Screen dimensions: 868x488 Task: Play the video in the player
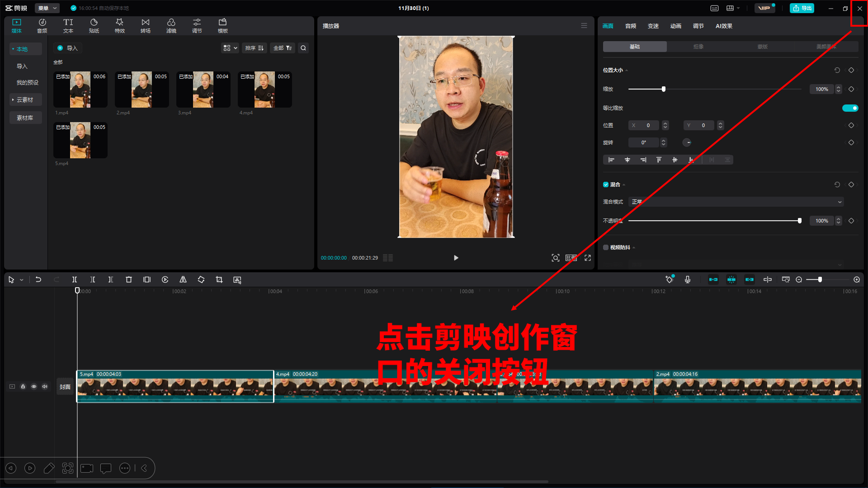coord(456,258)
